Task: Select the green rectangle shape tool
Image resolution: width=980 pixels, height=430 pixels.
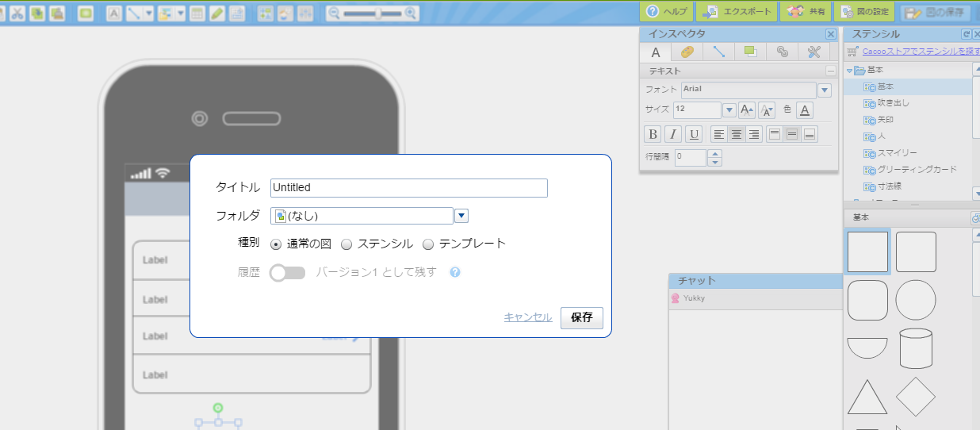Action: 86,13
